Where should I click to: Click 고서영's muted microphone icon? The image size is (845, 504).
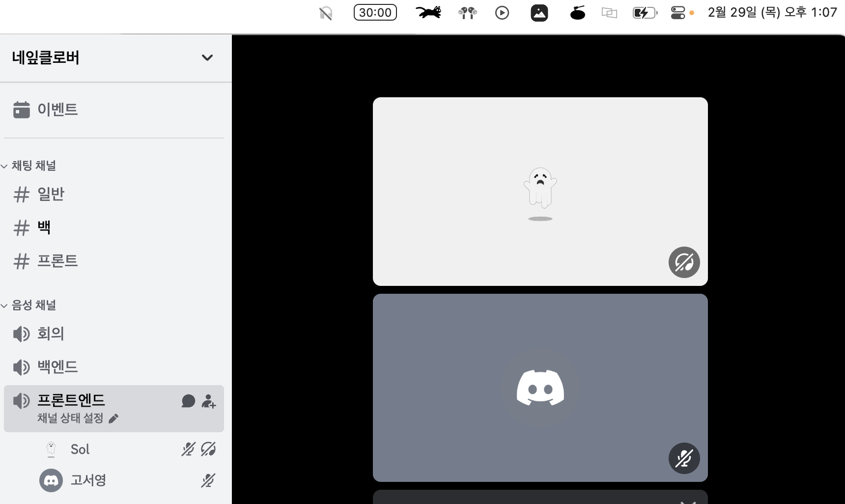[x=208, y=480]
